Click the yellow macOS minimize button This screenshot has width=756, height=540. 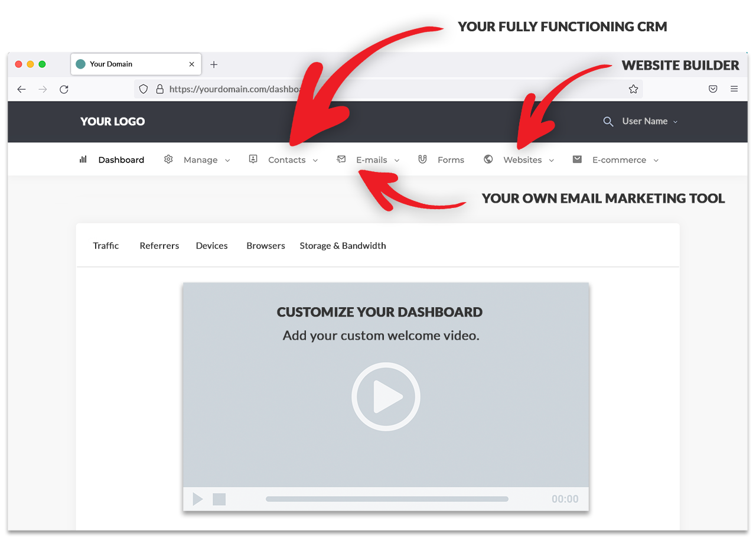click(x=30, y=64)
